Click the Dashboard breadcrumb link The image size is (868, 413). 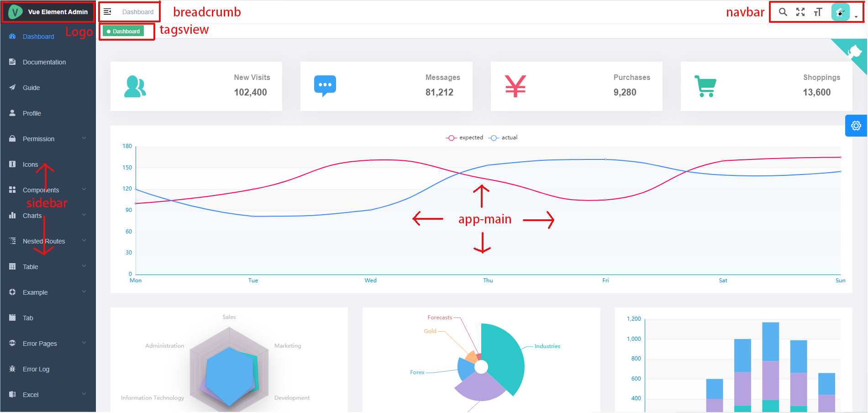138,12
